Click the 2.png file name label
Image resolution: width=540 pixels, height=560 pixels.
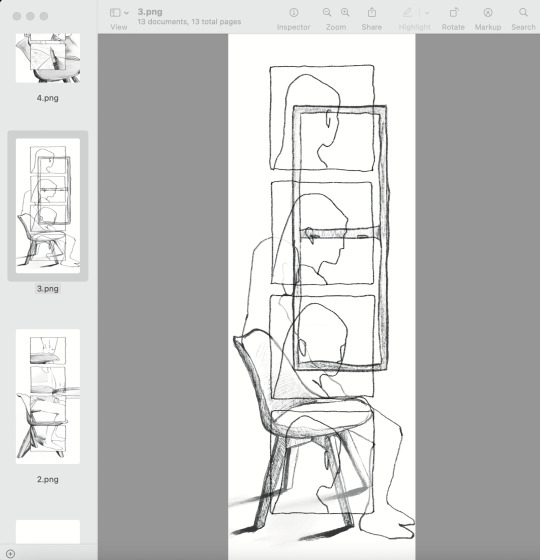[48, 479]
